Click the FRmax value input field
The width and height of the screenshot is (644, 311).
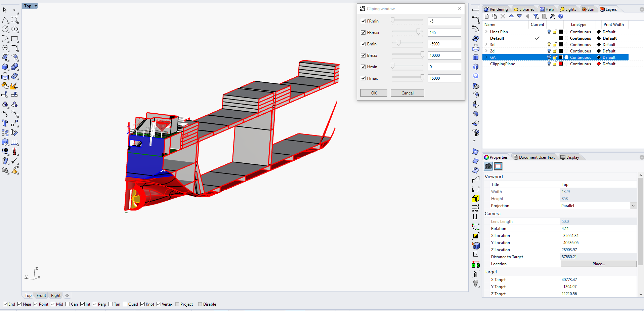[x=444, y=32]
